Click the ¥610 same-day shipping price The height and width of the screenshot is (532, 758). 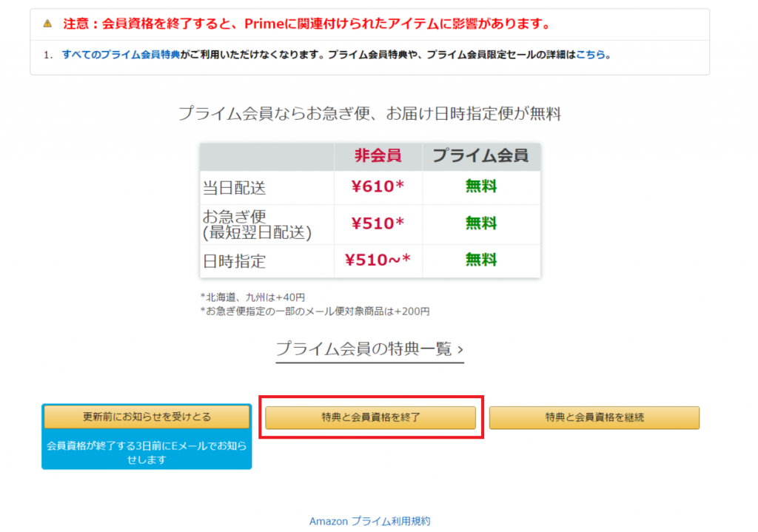point(378,186)
